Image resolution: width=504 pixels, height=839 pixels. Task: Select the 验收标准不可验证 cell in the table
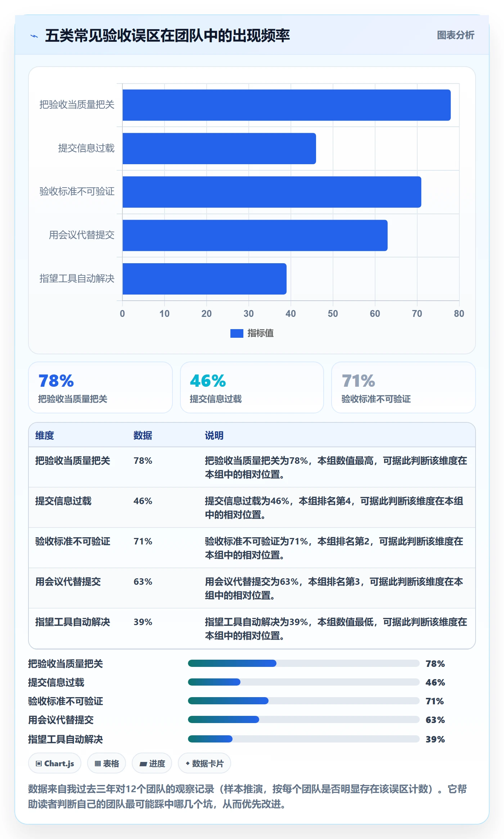point(73,541)
